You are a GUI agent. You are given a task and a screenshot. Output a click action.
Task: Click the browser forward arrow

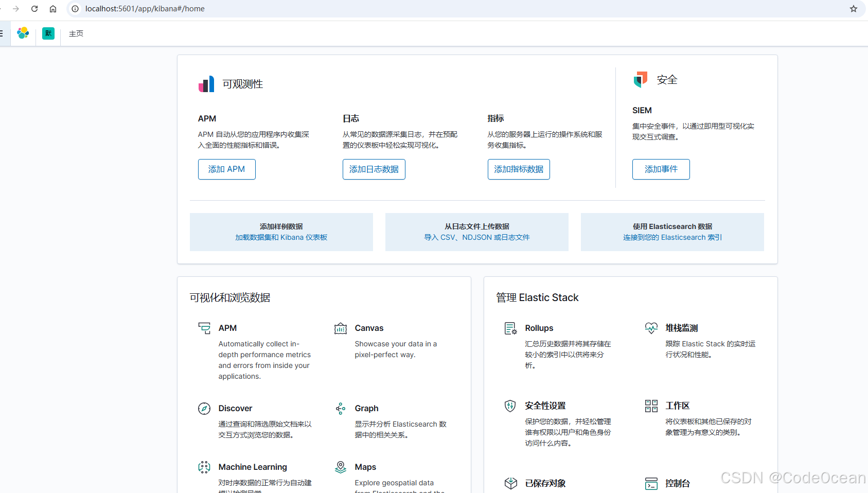[x=16, y=9]
